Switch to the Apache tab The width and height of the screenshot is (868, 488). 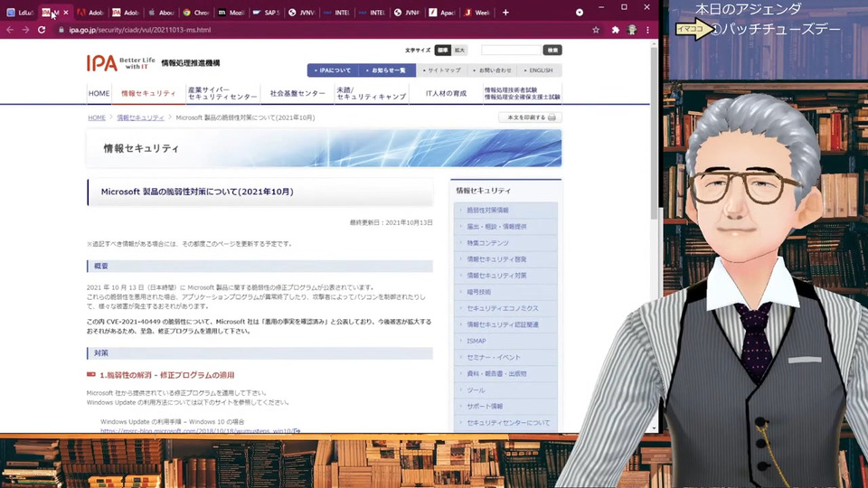tap(442, 12)
